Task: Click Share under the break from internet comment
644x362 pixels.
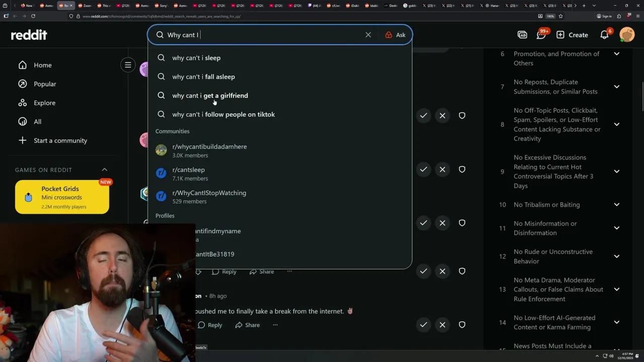Action: 247,325
